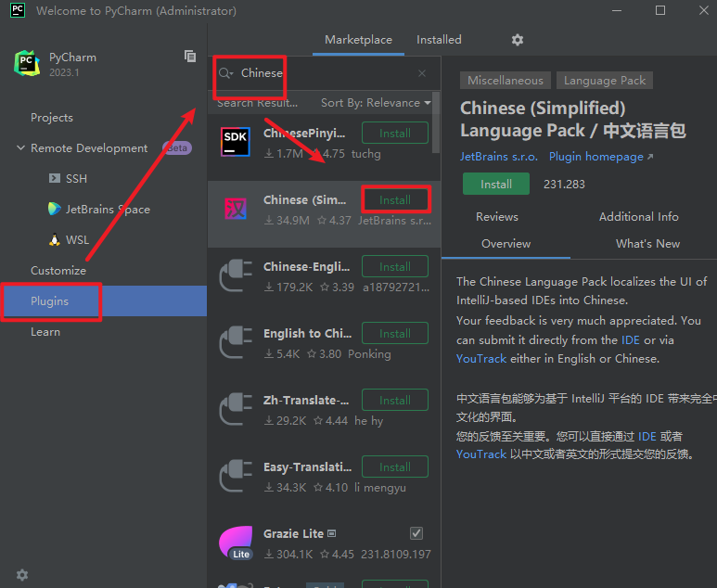Open Projects in the sidebar
Screen dimensions: 717x588
(52, 118)
